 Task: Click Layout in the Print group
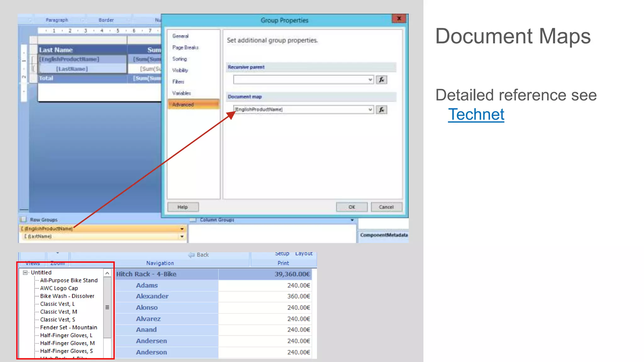(x=304, y=254)
